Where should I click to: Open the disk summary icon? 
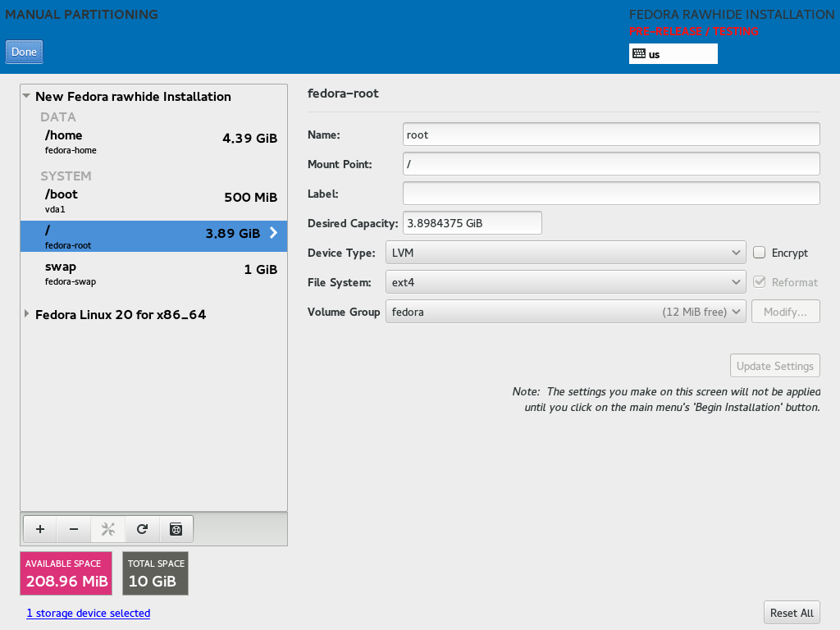coord(176,529)
